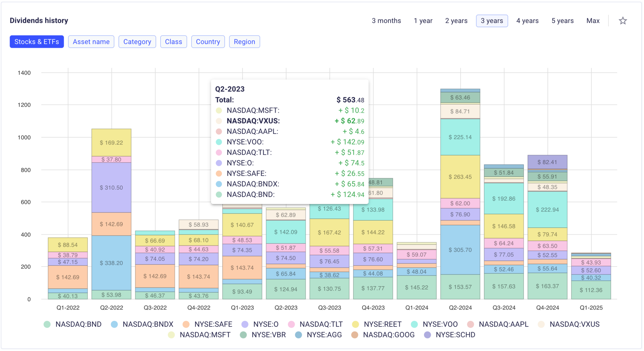The width and height of the screenshot is (644, 351).
Task: Select the 3 months time range
Action: (x=386, y=21)
